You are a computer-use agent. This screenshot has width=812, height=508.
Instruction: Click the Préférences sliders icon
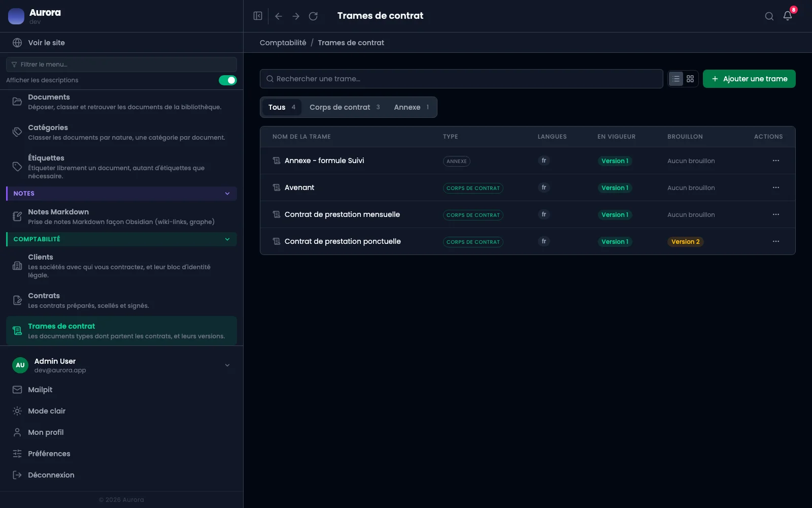pos(17,454)
